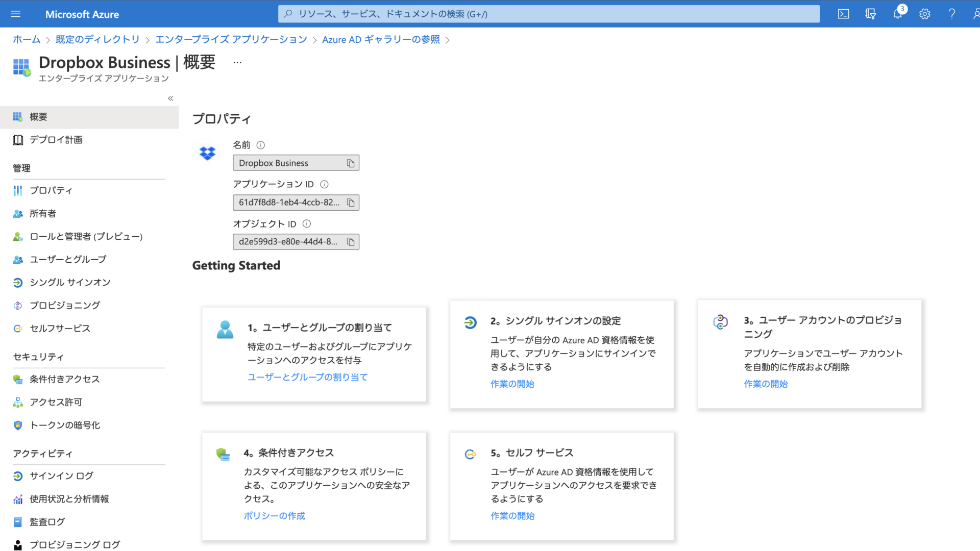
Task: Open the hamburger portal menu
Action: click(x=15, y=14)
